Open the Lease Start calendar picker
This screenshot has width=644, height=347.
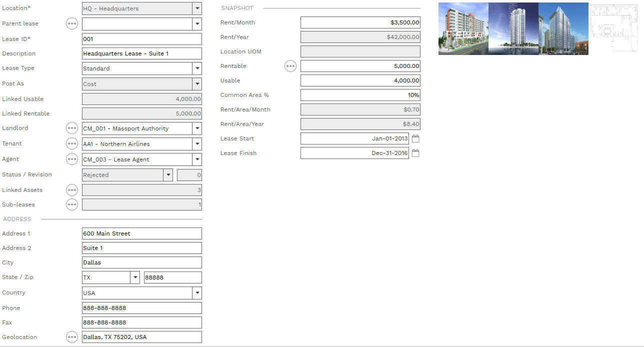pos(415,138)
